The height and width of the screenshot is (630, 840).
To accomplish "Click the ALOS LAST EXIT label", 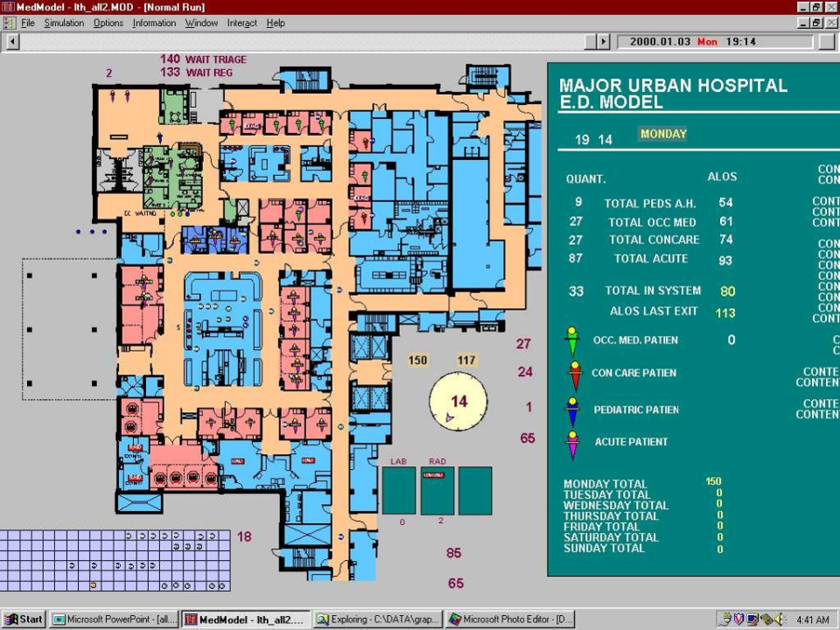I will pos(654,311).
